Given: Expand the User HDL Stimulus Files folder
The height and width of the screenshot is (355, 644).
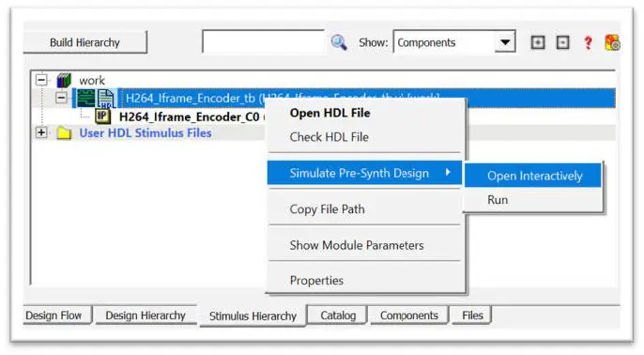Looking at the screenshot, I should 41,132.
